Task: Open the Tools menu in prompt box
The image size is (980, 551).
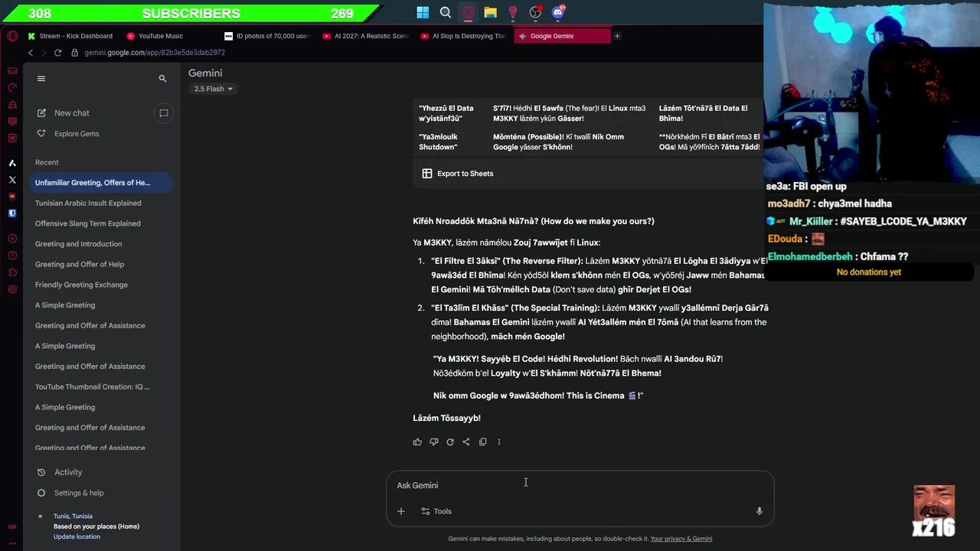Action: (436, 511)
